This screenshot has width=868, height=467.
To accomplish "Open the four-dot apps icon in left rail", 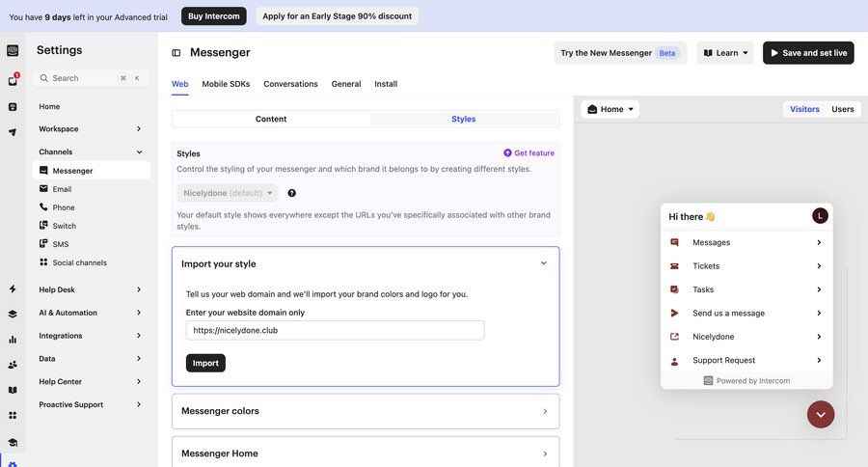I will (13, 416).
